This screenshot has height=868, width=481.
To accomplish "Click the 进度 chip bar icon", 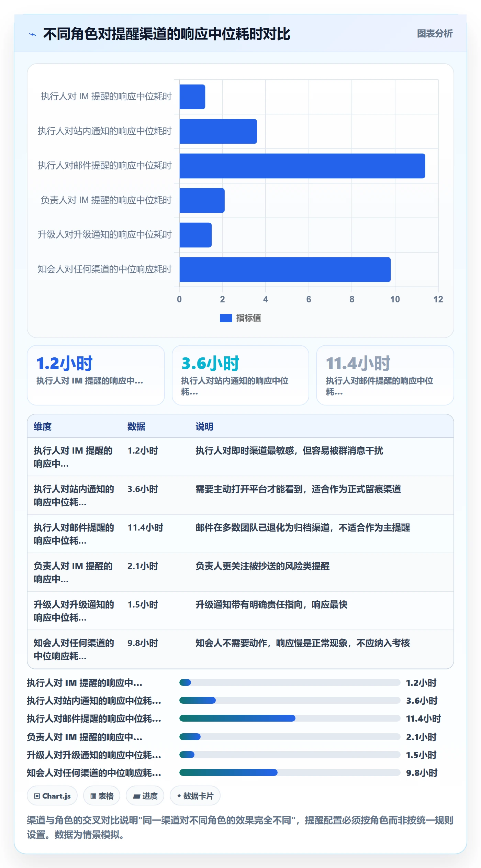I will pos(136,797).
